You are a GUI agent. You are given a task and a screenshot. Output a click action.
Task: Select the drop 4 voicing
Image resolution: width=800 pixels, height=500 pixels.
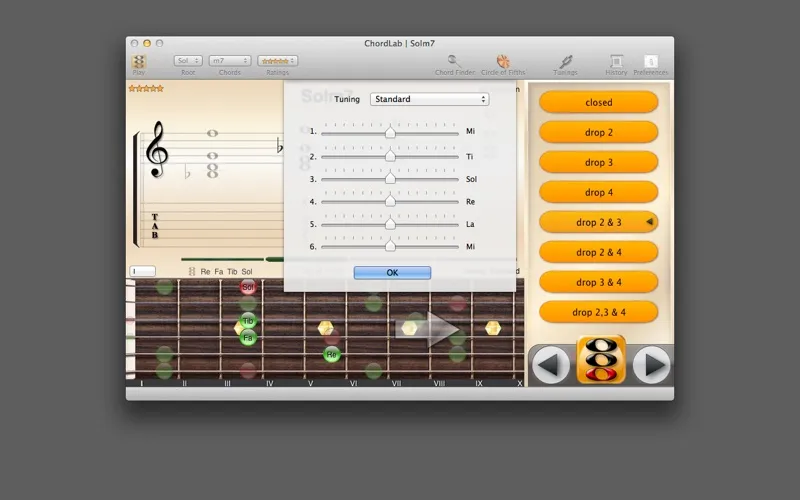click(x=598, y=193)
